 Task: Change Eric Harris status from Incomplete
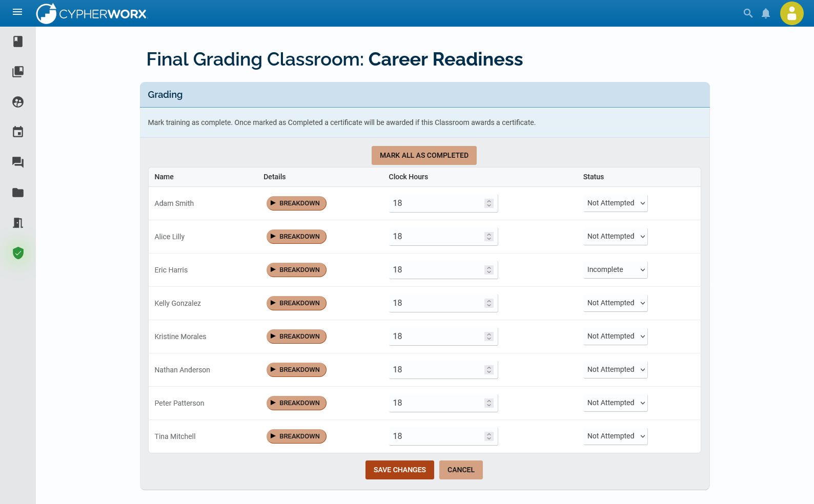(616, 270)
